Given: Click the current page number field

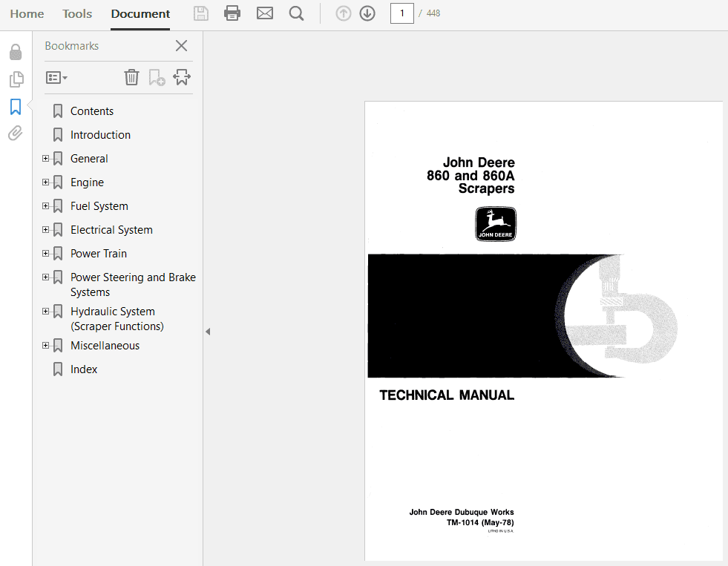Looking at the screenshot, I should pyautogui.click(x=401, y=13).
